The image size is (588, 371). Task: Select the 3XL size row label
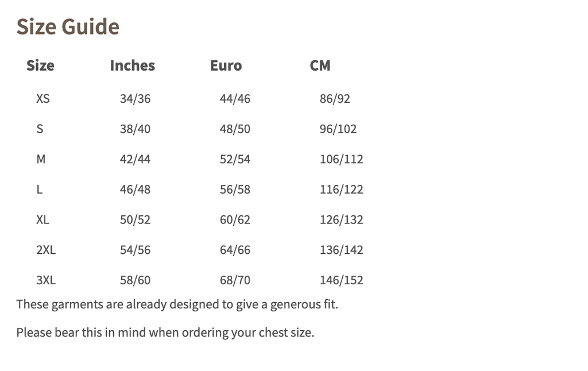tap(46, 280)
